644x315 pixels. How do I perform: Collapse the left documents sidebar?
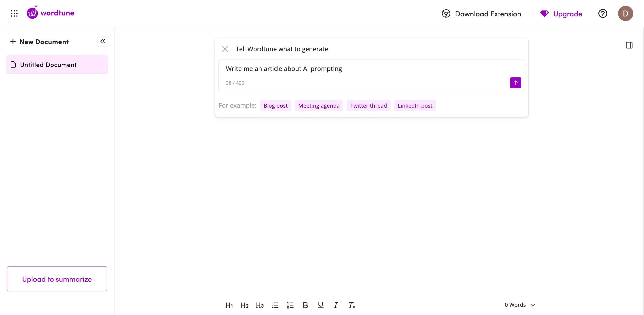[103, 41]
